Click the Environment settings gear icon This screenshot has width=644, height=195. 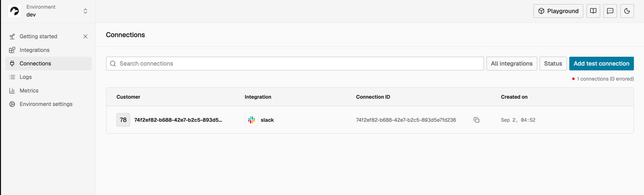12,104
